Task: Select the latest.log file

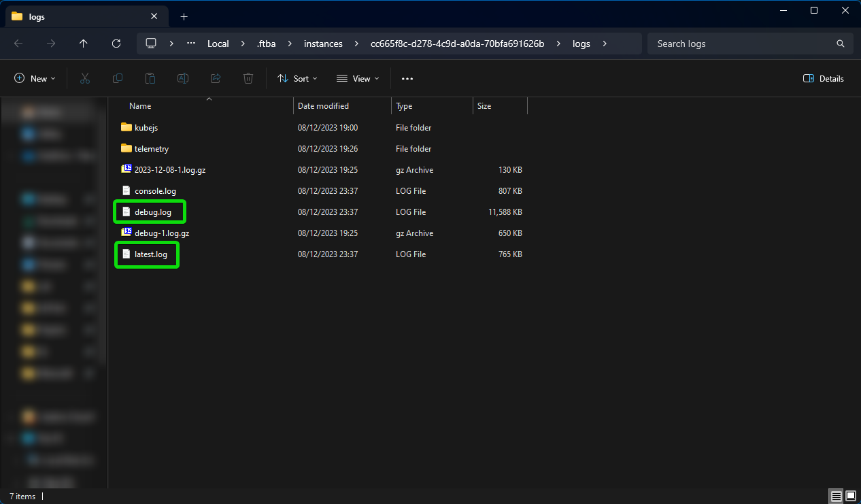Action: coord(151,254)
